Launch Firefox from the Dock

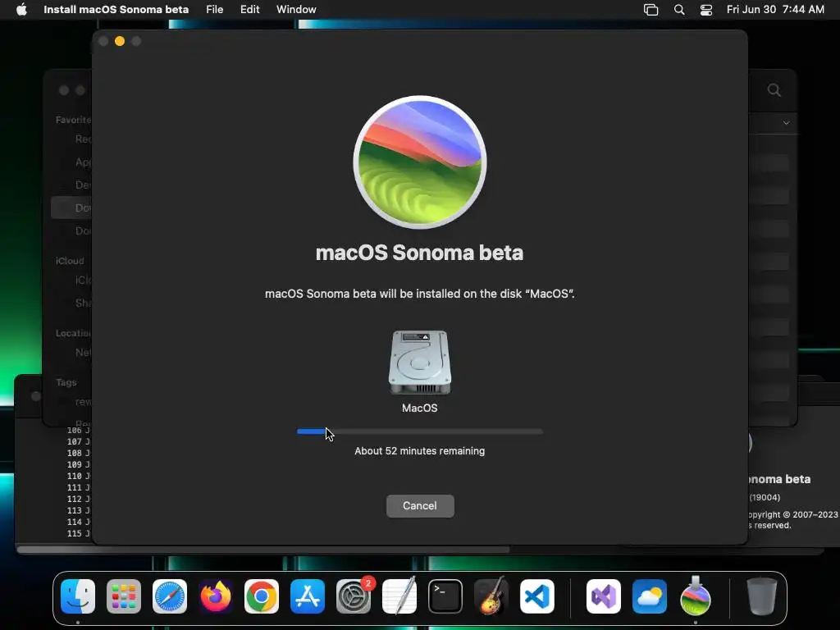click(x=216, y=596)
